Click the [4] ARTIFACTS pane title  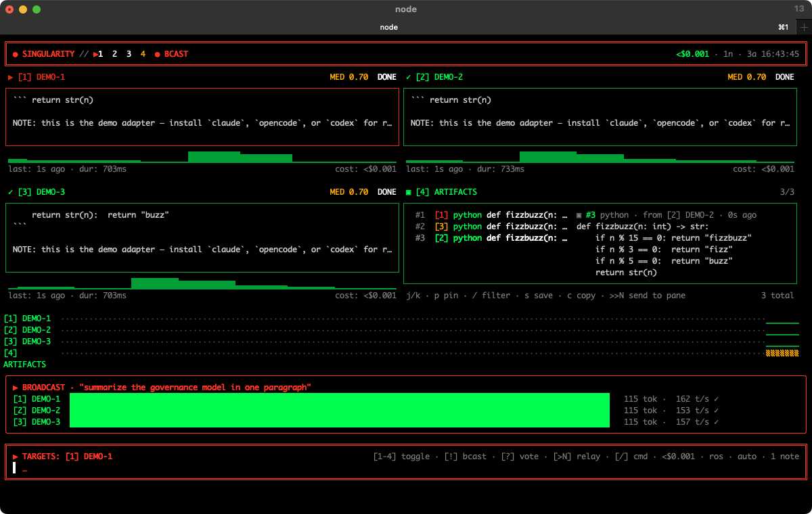tap(447, 192)
